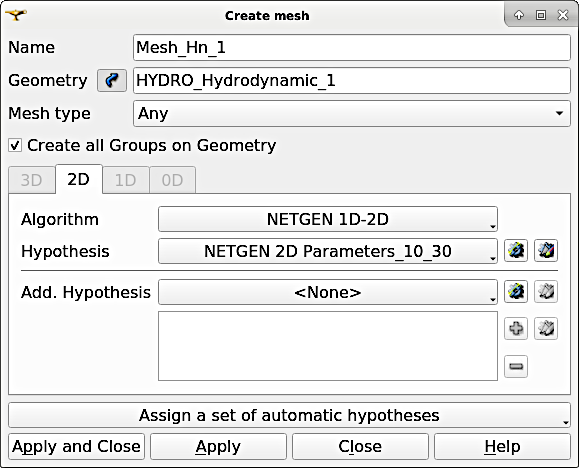Click the geometry selection arrow button

point(112,80)
